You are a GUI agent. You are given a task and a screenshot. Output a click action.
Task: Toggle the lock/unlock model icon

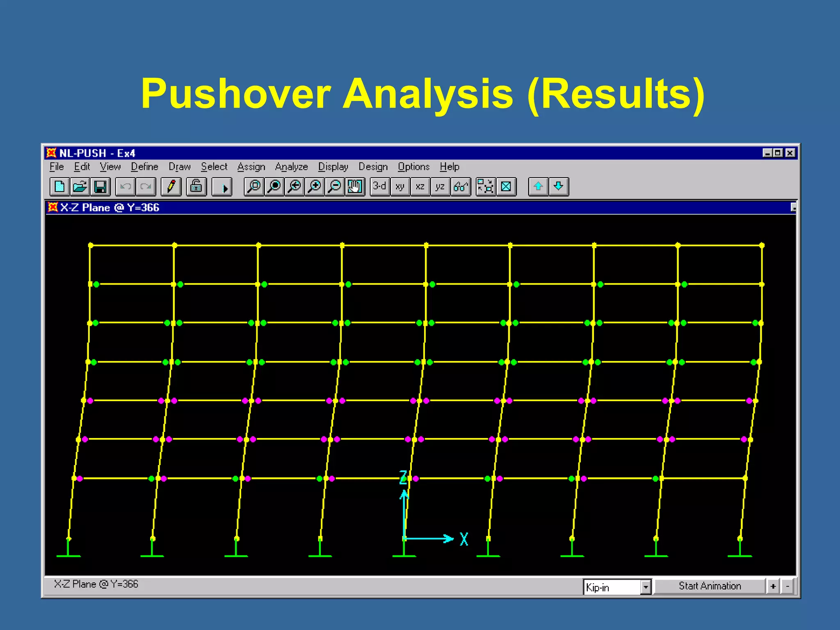196,187
